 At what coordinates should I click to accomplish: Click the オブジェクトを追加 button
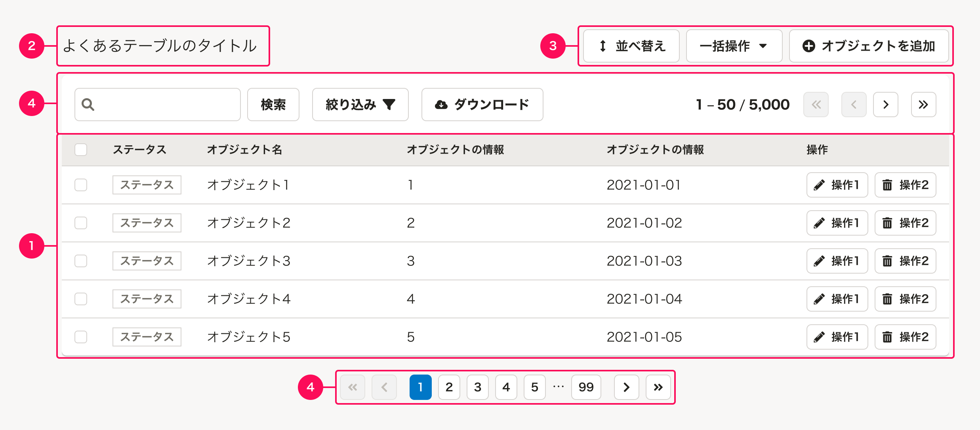[869, 46]
